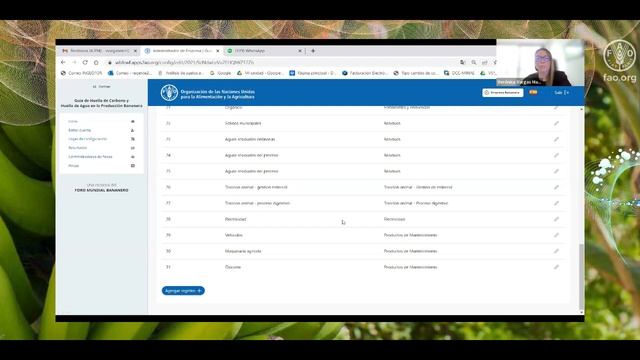Click the Empresa Bananera button

(503, 93)
